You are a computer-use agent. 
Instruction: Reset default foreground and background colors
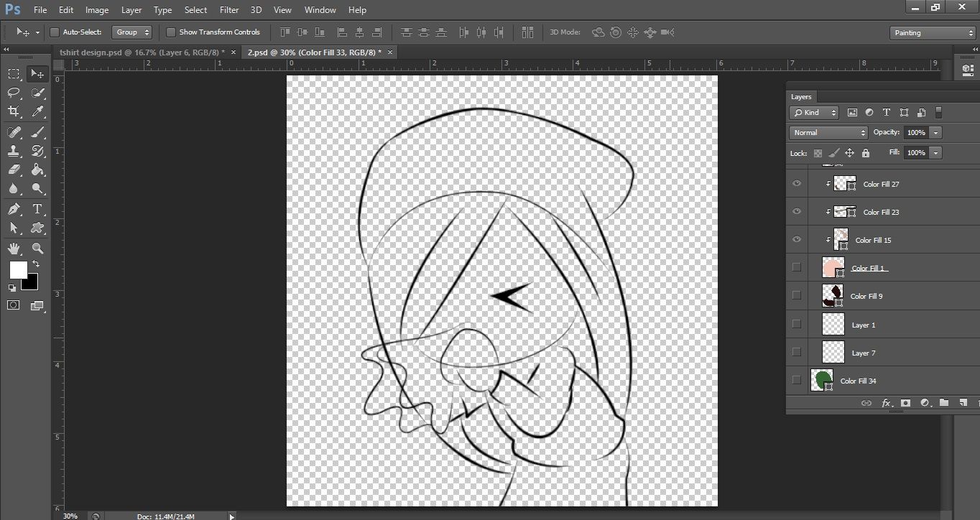click(x=12, y=287)
